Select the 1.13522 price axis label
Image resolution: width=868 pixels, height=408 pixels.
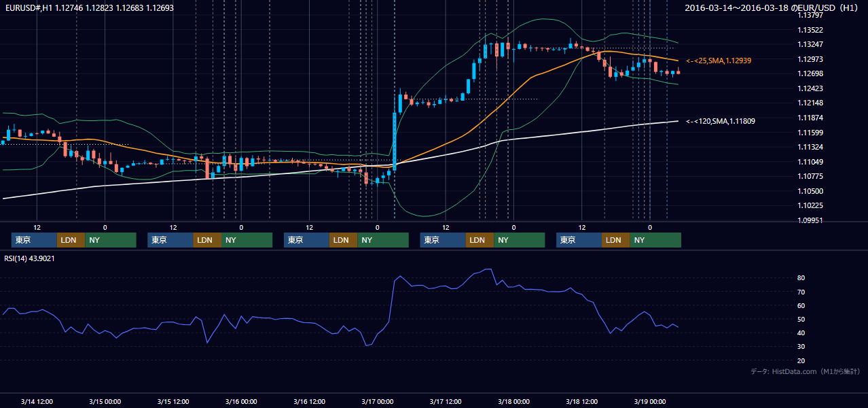coord(810,30)
